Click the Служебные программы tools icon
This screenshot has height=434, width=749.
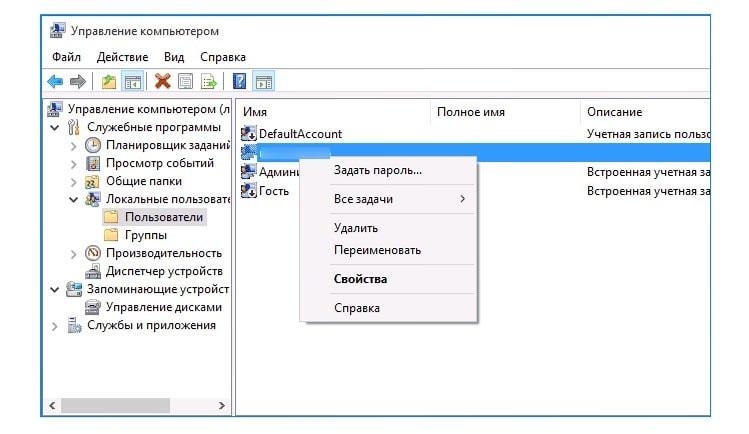click(74, 127)
